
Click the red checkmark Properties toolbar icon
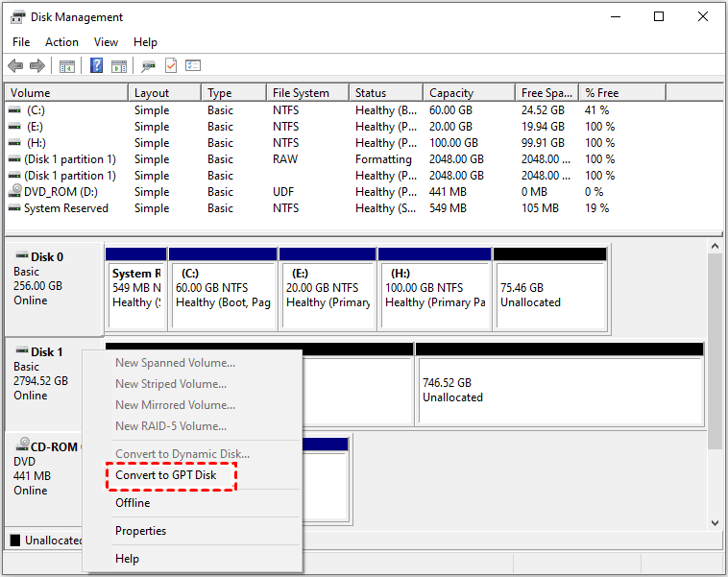click(171, 66)
